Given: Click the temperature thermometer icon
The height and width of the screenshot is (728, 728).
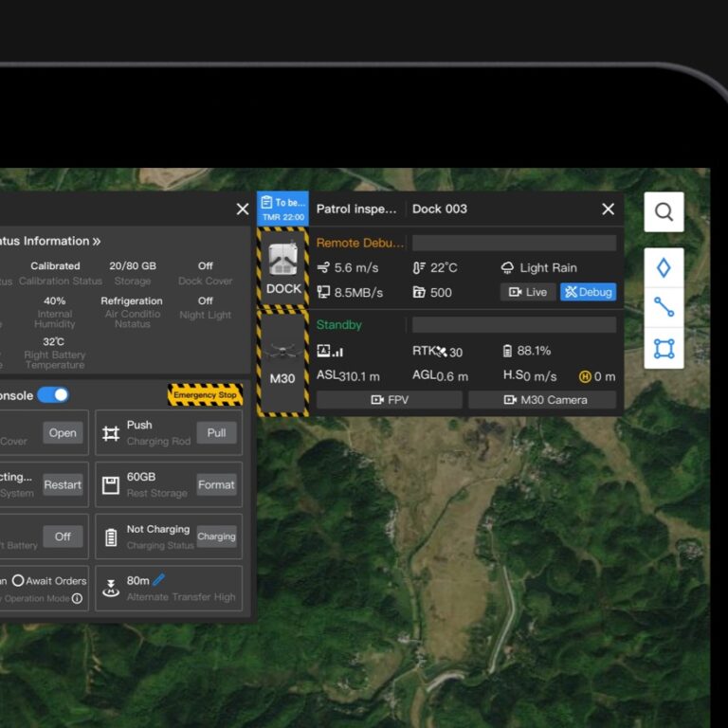Looking at the screenshot, I should [x=419, y=268].
